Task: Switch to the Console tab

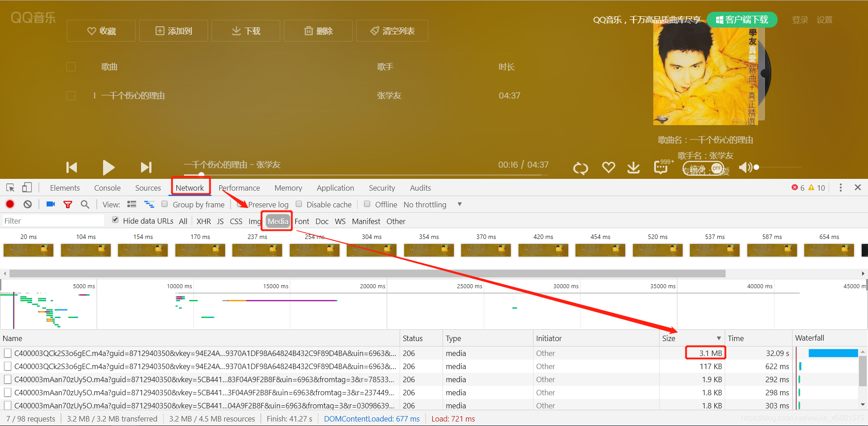Action: tap(107, 188)
